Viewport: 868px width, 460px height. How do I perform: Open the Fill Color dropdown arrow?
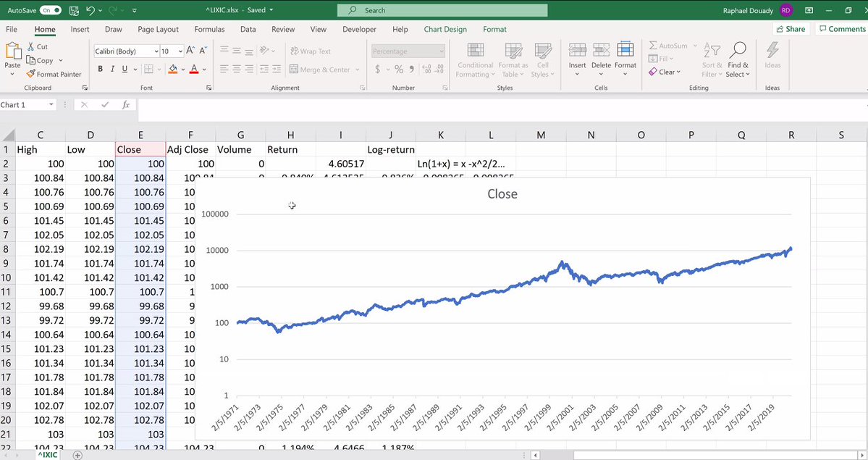[182, 70]
